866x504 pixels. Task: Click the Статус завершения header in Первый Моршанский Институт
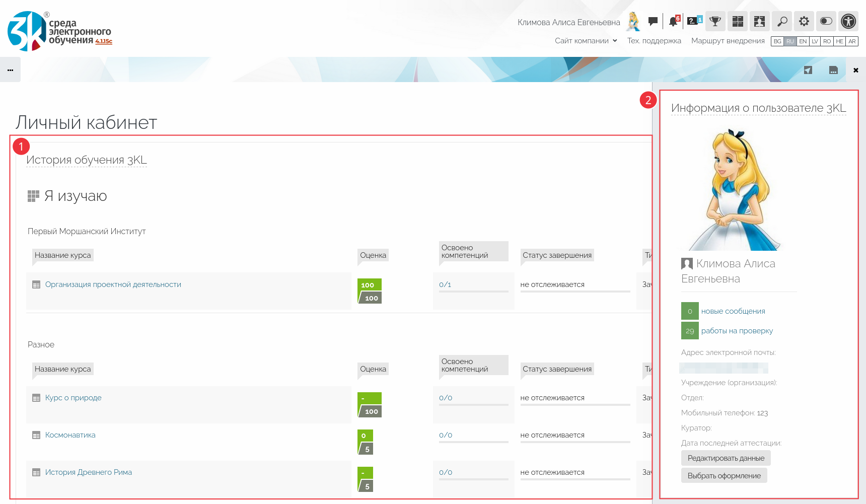(x=557, y=255)
